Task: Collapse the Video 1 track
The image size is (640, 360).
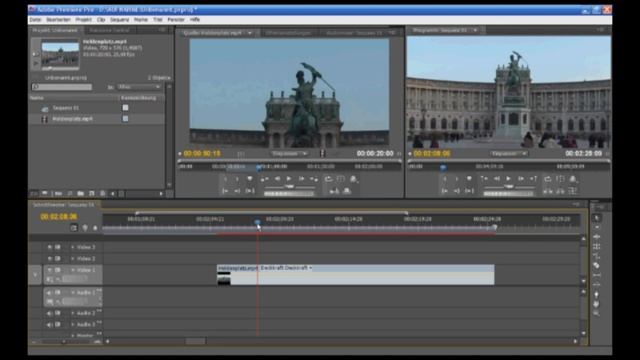Action: click(x=73, y=270)
